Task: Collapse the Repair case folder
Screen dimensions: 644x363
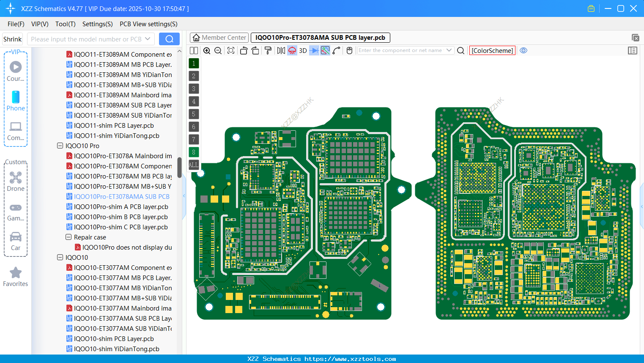Action: pyautogui.click(x=68, y=237)
